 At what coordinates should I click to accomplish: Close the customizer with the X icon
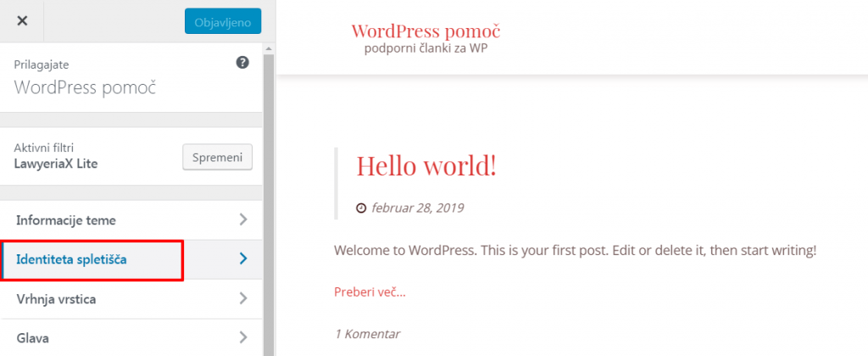(x=21, y=21)
